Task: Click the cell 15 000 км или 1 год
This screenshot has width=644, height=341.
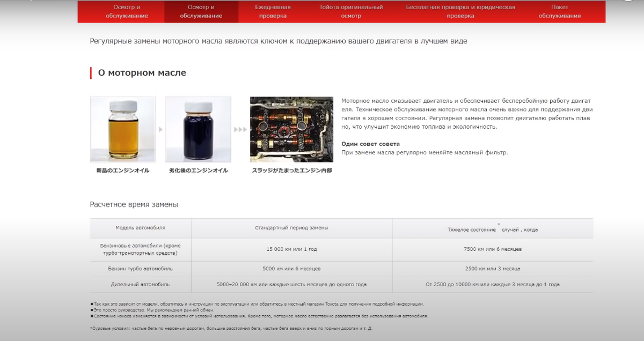Action: (291, 249)
